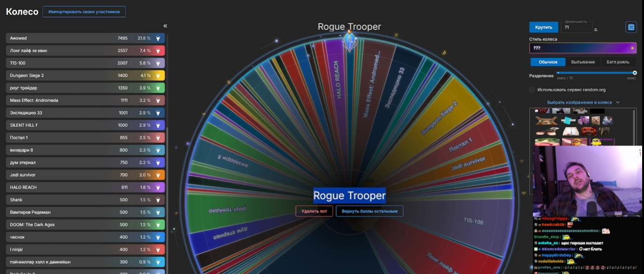Screen dimensions: 644x274
Task: Click the dice randomizer icon
Action: pos(631,27)
